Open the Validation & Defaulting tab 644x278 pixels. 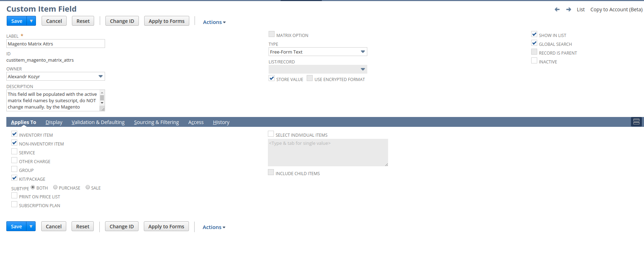[x=98, y=122]
